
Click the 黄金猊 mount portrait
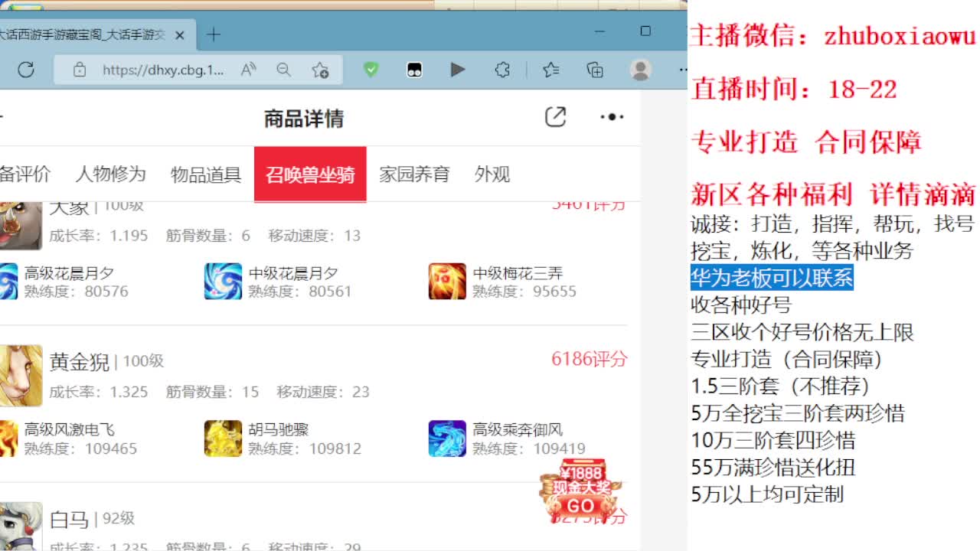pos(21,375)
